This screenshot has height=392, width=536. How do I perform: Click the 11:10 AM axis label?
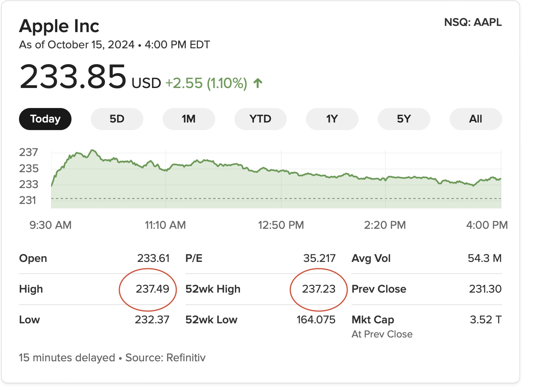click(165, 225)
